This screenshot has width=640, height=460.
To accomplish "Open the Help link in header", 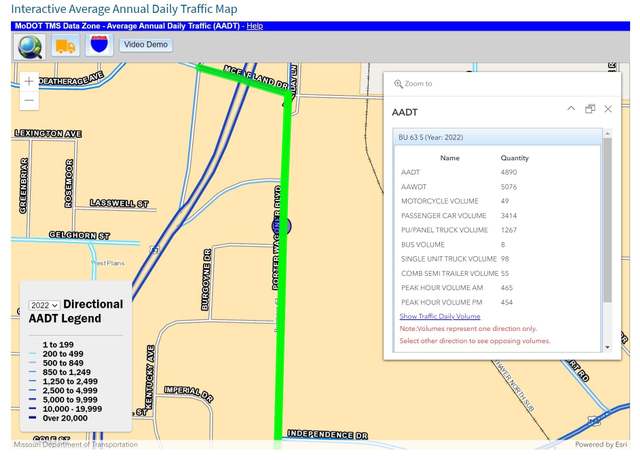I will coord(255,26).
